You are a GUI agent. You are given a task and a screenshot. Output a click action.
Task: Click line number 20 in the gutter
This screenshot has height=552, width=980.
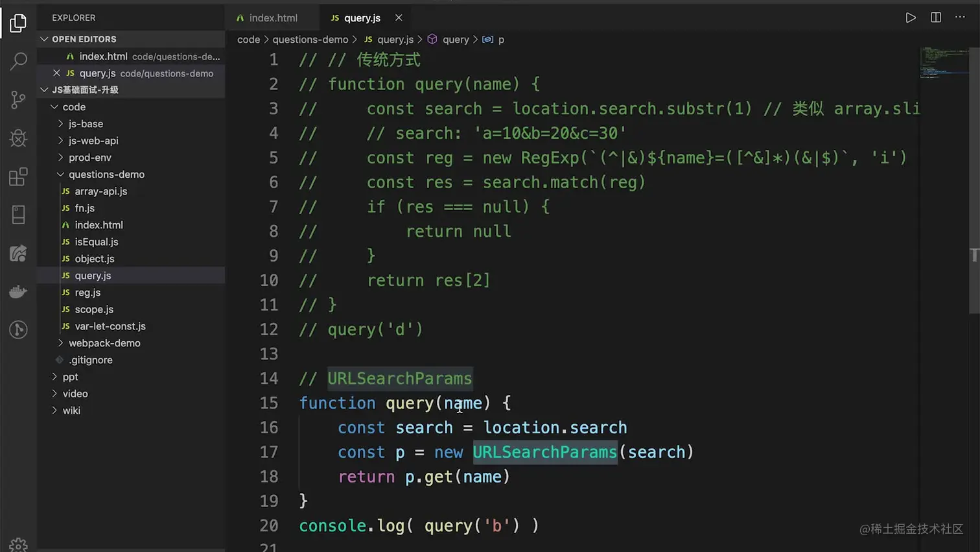pos(269,525)
